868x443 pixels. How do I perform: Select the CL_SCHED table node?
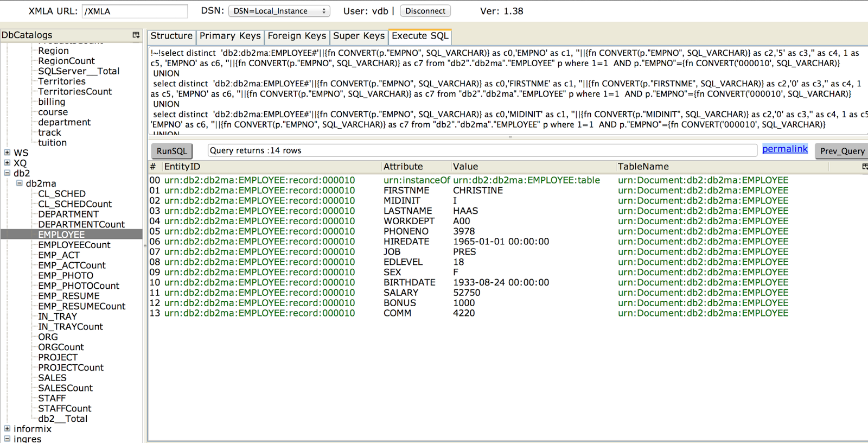[x=62, y=194]
